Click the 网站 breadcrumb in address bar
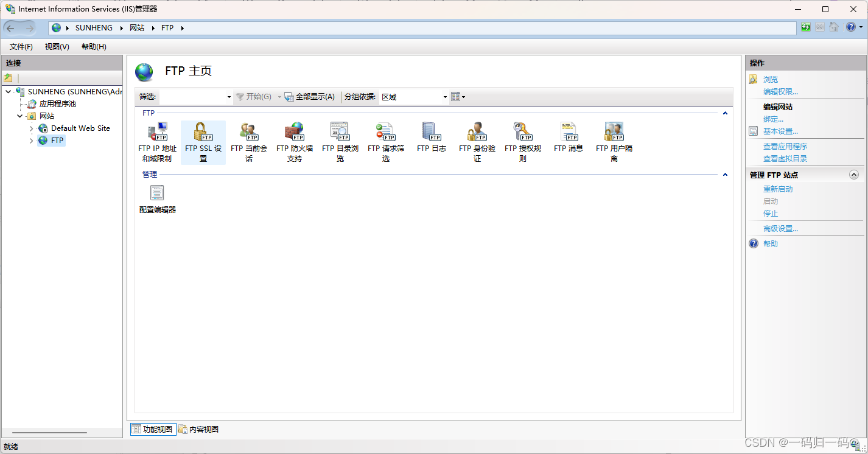 click(x=137, y=28)
